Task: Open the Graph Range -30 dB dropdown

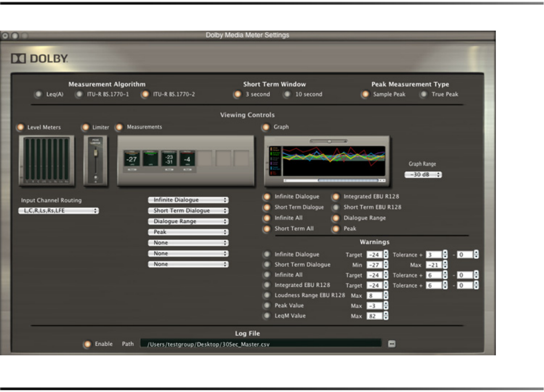Action: (x=423, y=174)
